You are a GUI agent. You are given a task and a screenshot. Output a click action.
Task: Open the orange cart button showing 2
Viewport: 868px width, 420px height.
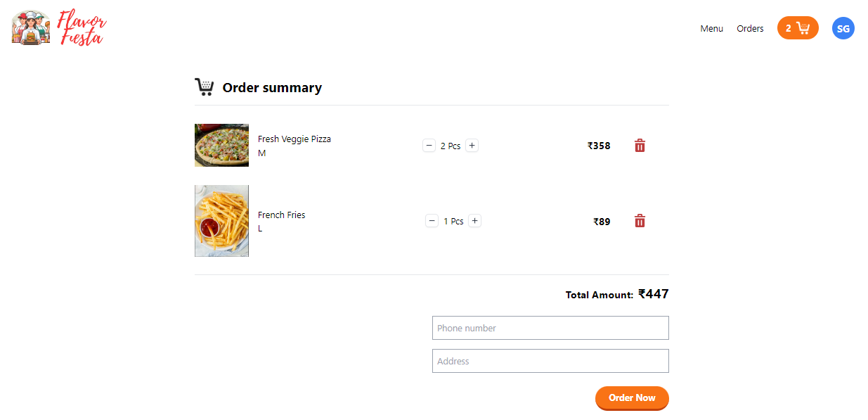(798, 28)
